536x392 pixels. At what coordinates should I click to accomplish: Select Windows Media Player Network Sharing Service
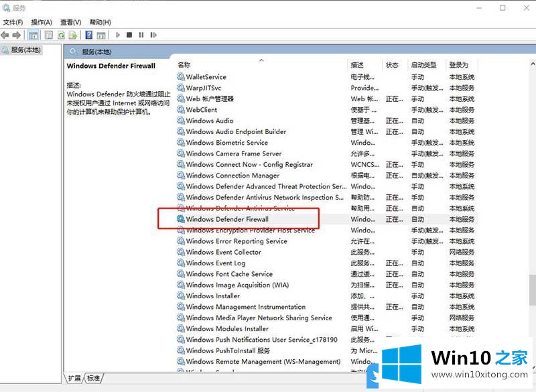326,318
